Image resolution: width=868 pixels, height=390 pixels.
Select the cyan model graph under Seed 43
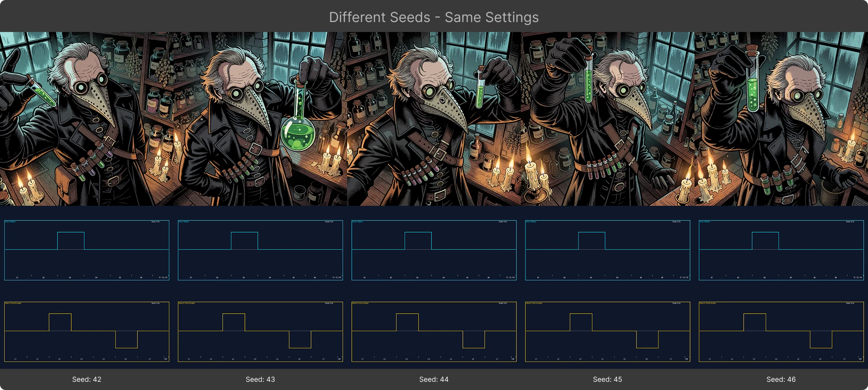coord(260,250)
